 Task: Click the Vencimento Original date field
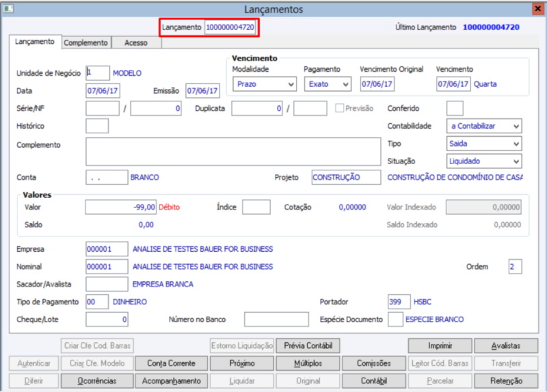point(377,84)
